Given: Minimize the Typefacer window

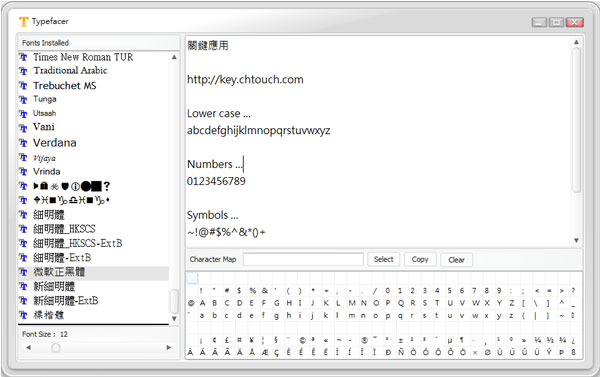Looking at the screenshot, I should click(539, 22).
